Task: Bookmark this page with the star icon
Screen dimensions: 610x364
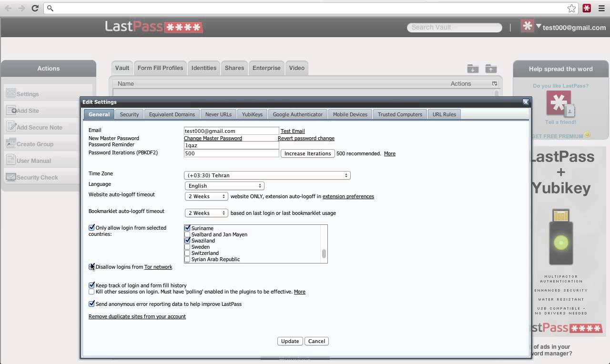Action: click(x=572, y=8)
